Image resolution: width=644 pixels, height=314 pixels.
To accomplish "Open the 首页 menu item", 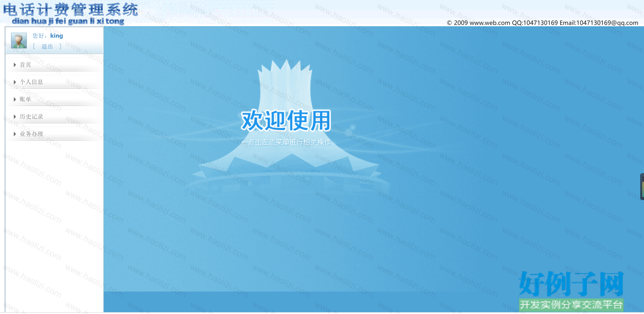I will [25, 65].
